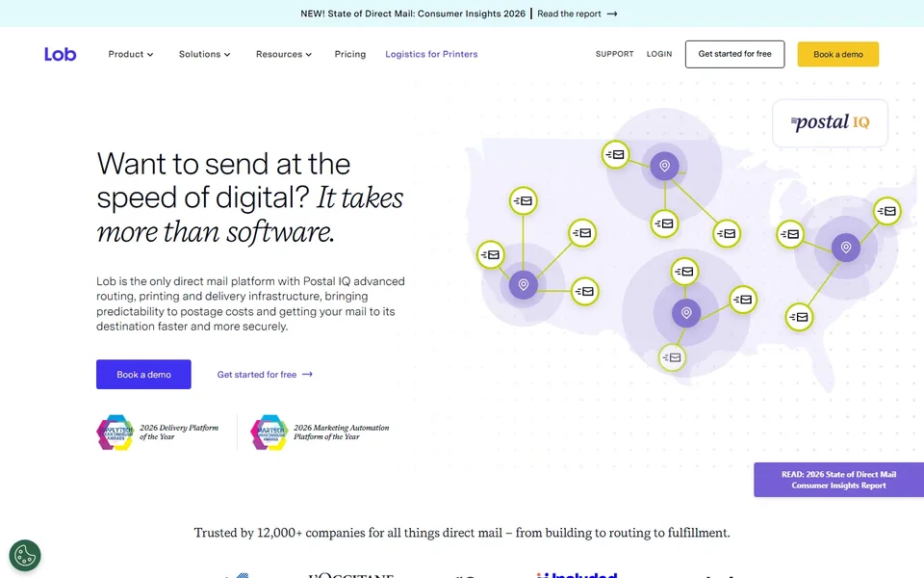Click Read the report link in banner
924x578 pixels.
click(569, 13)
